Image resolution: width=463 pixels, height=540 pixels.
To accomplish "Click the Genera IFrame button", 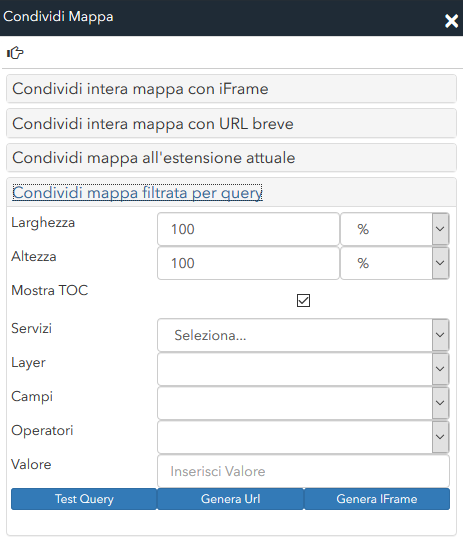I will point(377,499).
